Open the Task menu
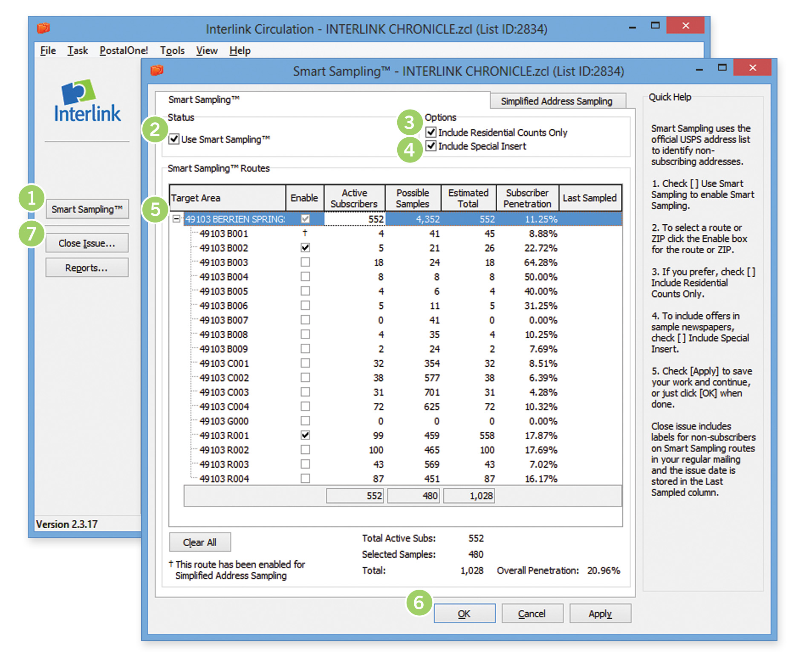 78,50
